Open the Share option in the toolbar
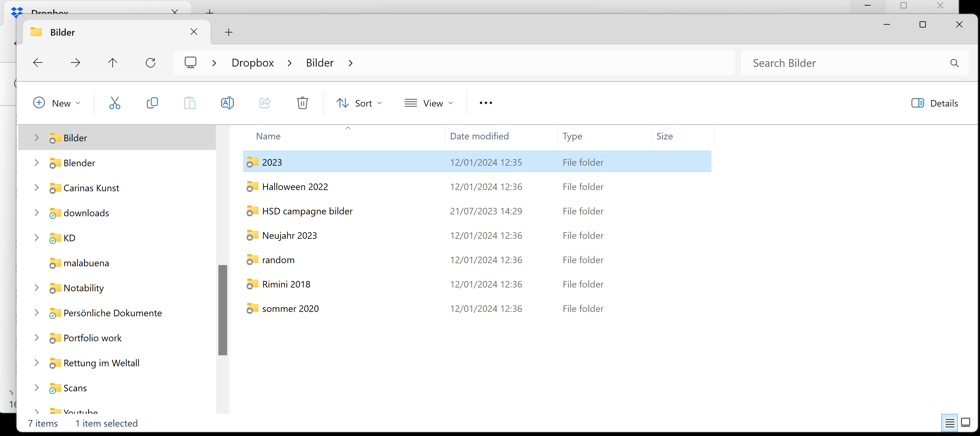 point(265,103)
